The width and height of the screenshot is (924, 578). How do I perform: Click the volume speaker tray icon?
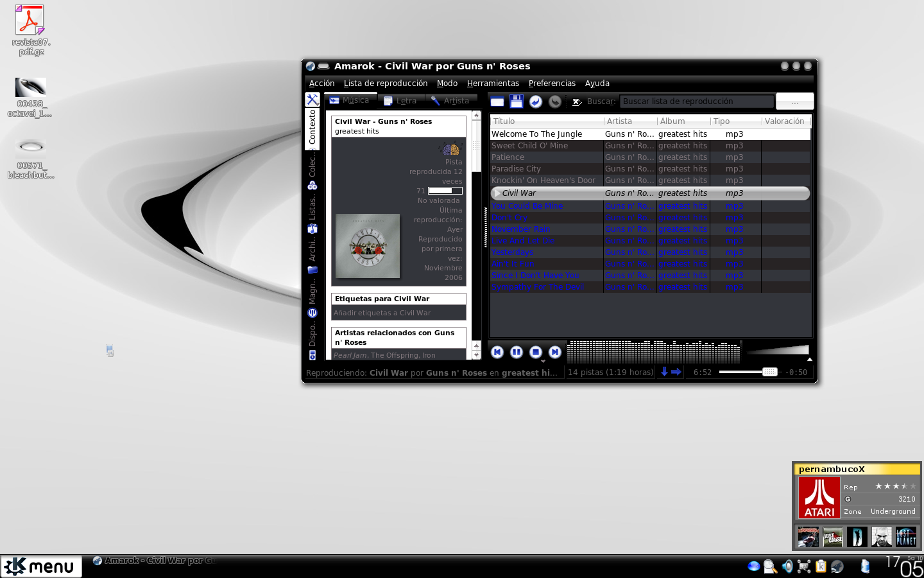pyautogui.click(x=787, y=566)
